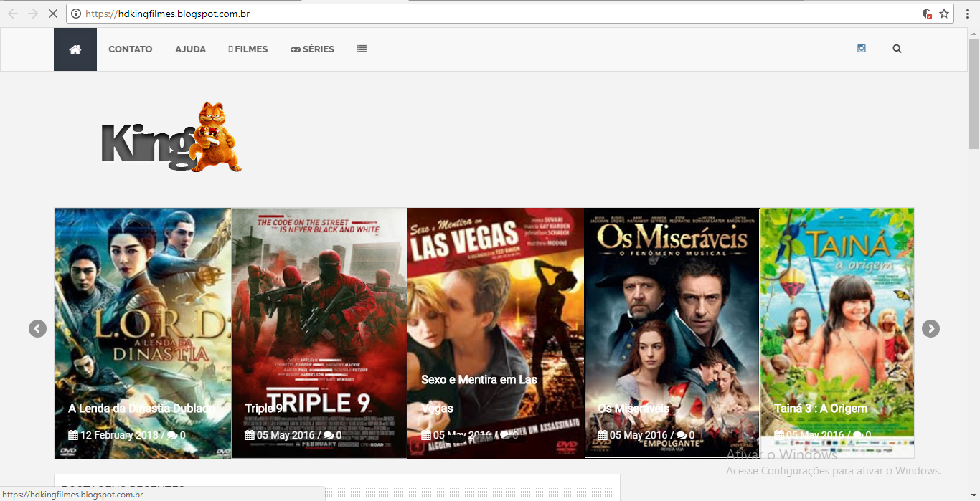The height and width of the screenshot is (501, 980).
Task: Click Os Miseráveis date 05 May 2016
Action: 639,435
